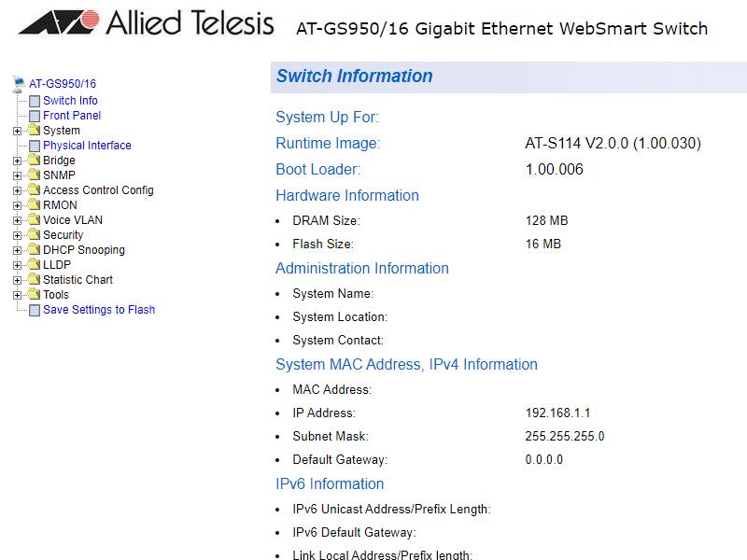Click the Front Panel page icon
Image resolution: width=747 pixels, height=560 pixels.
click(35, 116)
